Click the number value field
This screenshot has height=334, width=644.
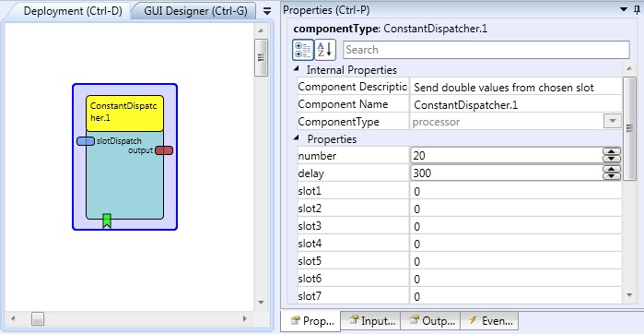tap(507, 156)
